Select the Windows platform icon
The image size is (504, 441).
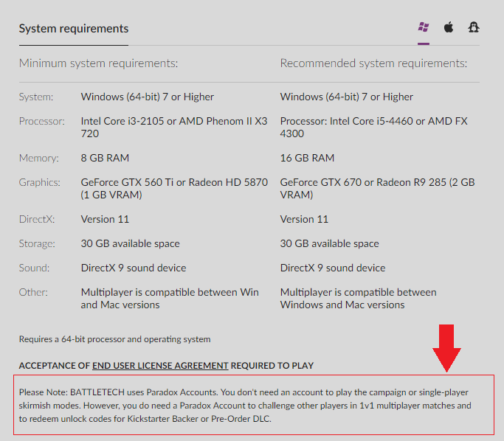click(x=424, y=27)
